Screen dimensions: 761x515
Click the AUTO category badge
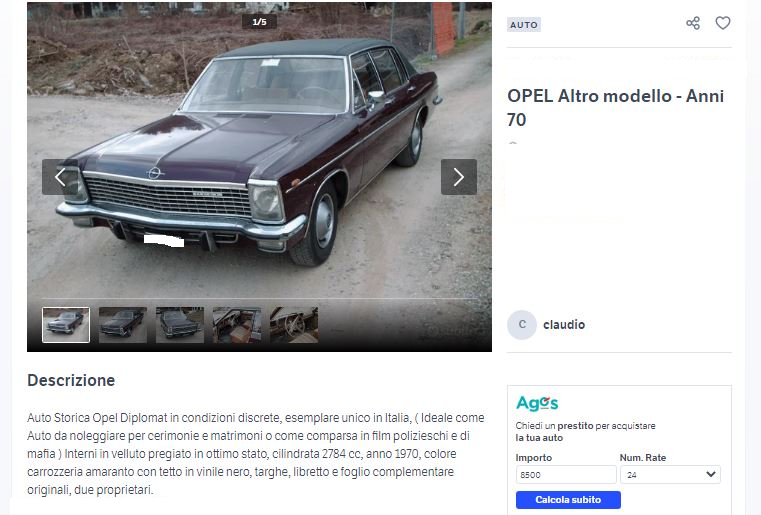coord(524,25)
